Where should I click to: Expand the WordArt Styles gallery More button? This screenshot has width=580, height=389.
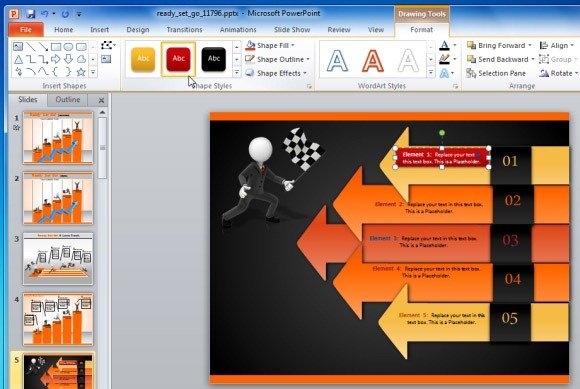[431, 72]
